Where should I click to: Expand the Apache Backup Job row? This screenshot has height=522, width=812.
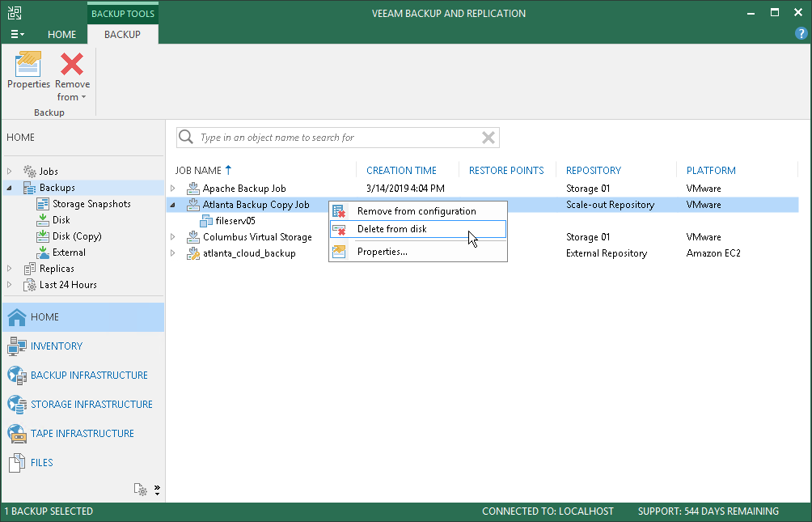pyautogui.click(x=172, y=189)
